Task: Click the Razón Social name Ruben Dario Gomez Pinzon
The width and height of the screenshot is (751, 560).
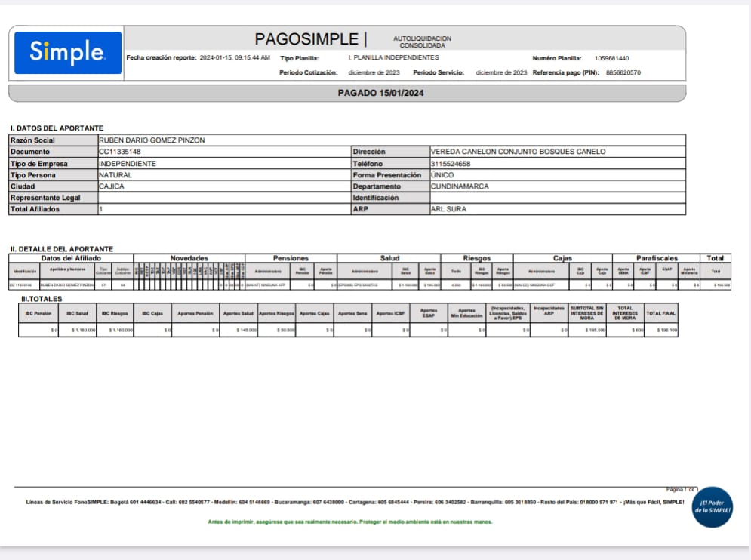Action: coord(152,140)
